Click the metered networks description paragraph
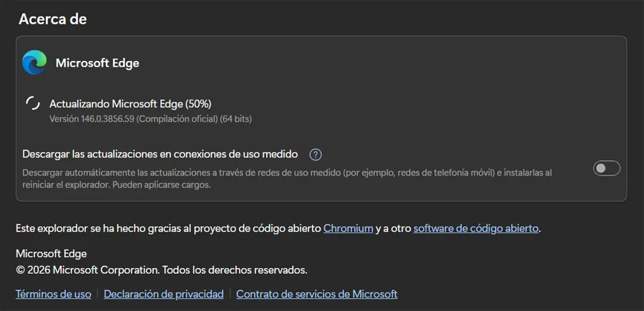This screenshot has height=311, width=644. pyautogui.click(x=286, y=178)
